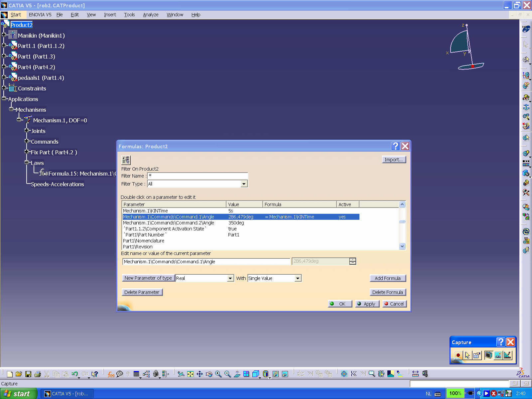The image size is (532, 399).
Task: Open the ENOVIA V5 menu
Action: [40, 15]
